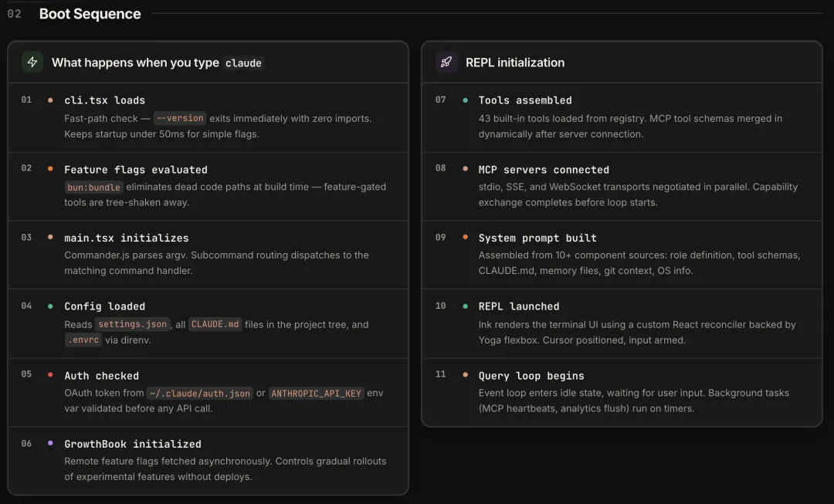Click the CLAUDE.md inline code tag
Screen dimensions: 834x504
(x=215, y=324)
